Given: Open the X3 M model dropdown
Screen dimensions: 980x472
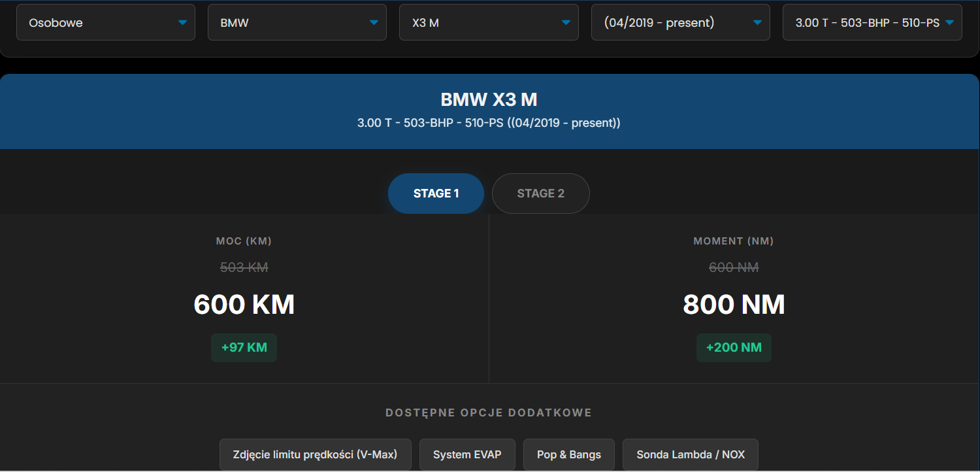Looking at the screenshot, I should click(x=487, y=22).
